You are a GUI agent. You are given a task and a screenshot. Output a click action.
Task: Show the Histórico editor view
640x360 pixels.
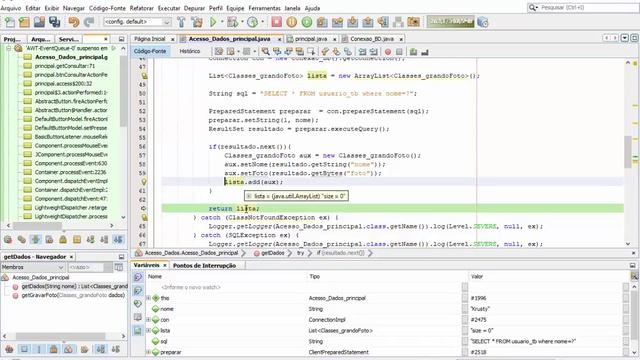coord(190,51)
